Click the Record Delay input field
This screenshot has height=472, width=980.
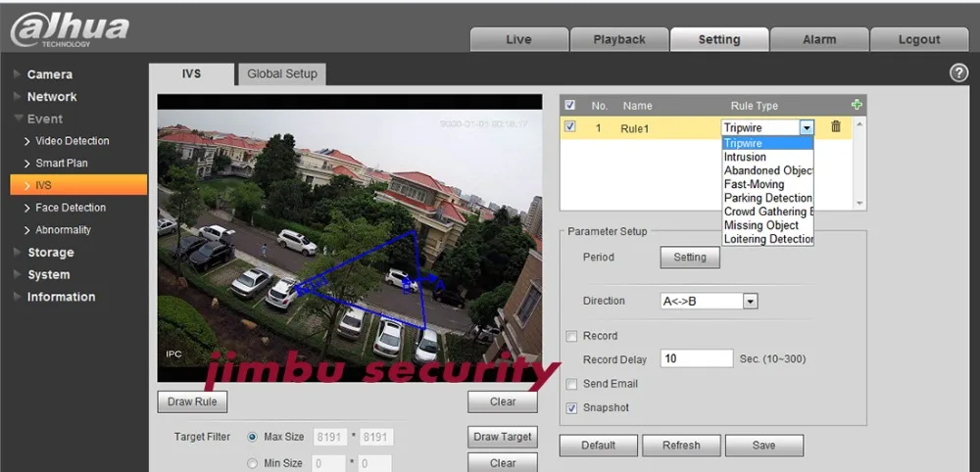(x=696, y=359)
